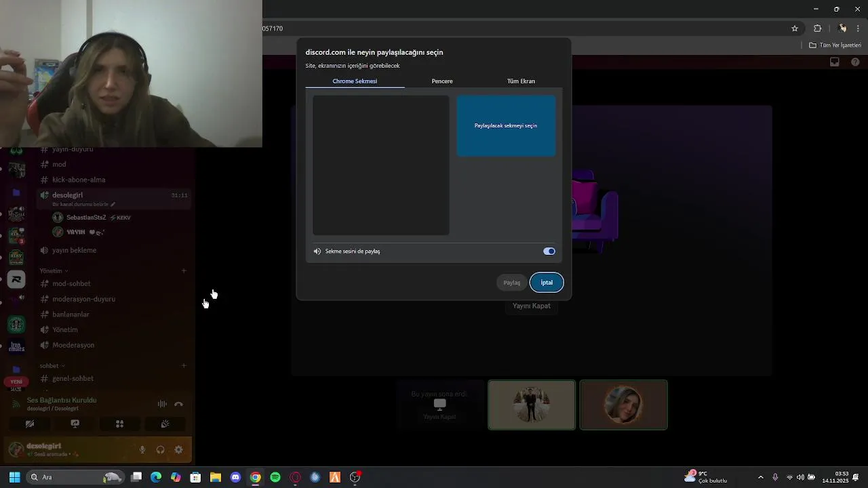Click Bir kanal durumu belirle pencil
Screen dimensions: 868x488
pos(113,204)
